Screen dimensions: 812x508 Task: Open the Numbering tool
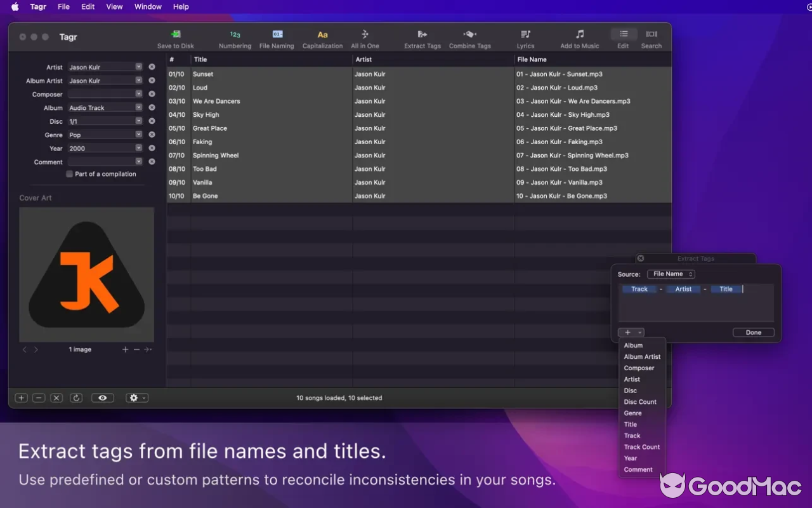(x=235, y=34)
